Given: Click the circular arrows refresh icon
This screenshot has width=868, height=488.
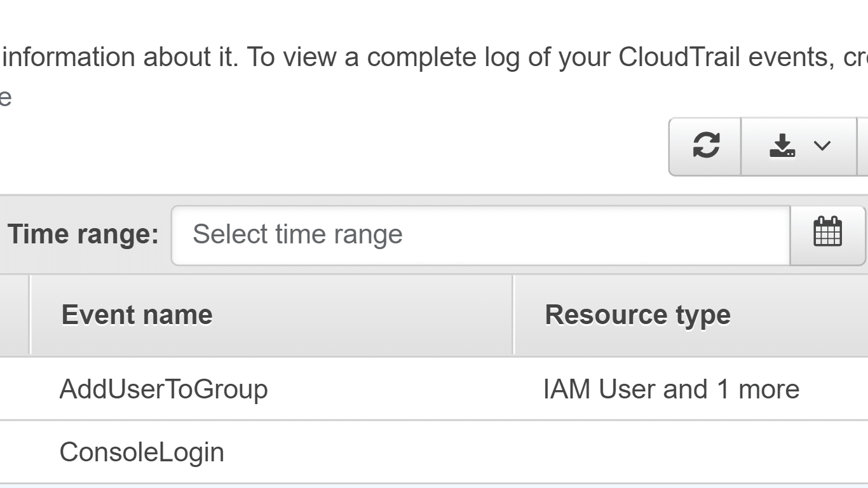Looking at the screenshot, I should click(x=705, y=146).
